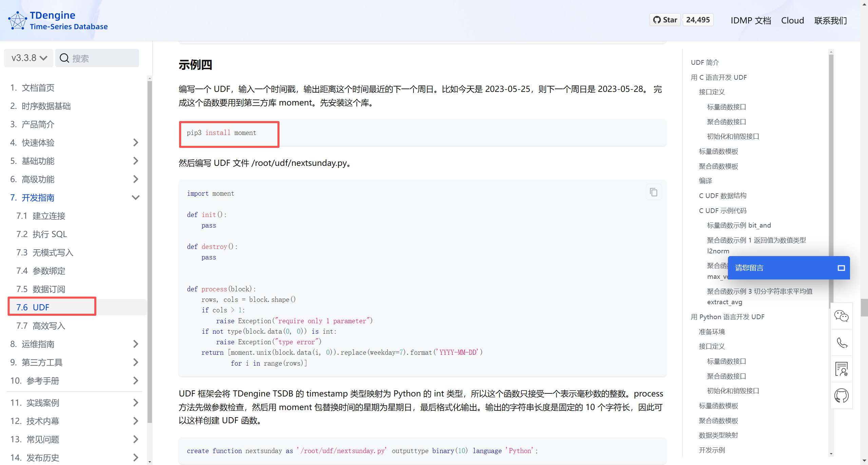Screen dimensions: 868x465
Task: Expand the 请您留言 chat window
Action: coord(841,268)
